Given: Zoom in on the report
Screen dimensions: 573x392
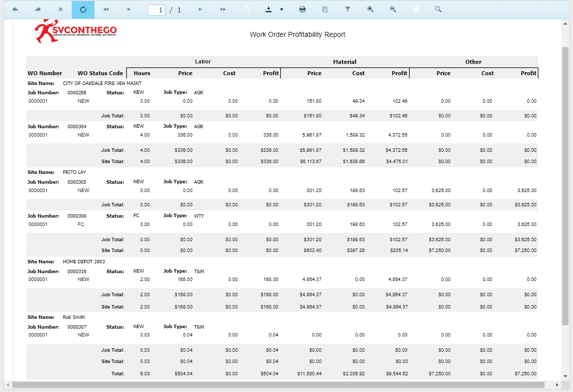Looking at the screenshot, I should pos(370,9).
